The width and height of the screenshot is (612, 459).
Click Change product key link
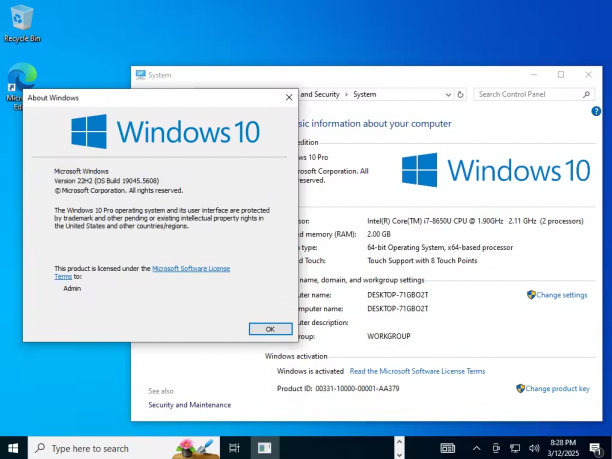click(x=557, y=389)
